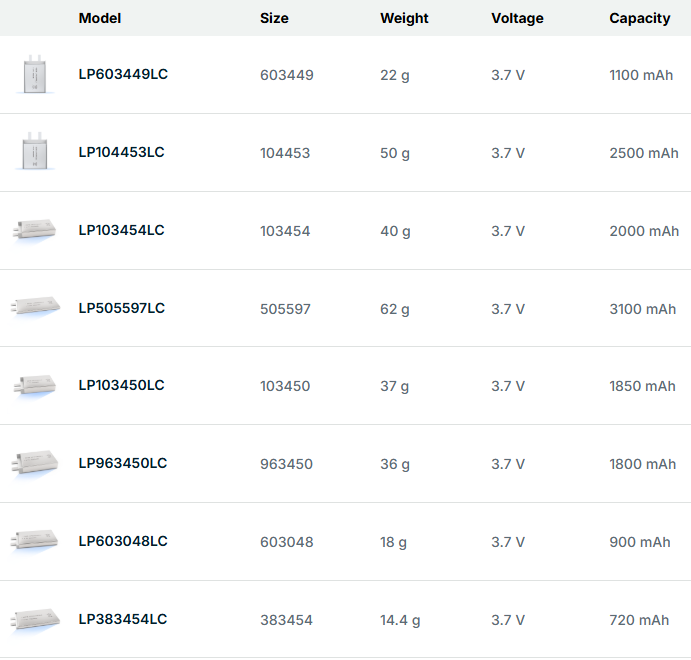Open the LP603048LC model link
Viewport: 691px width, 660px height.
[123, 541]
